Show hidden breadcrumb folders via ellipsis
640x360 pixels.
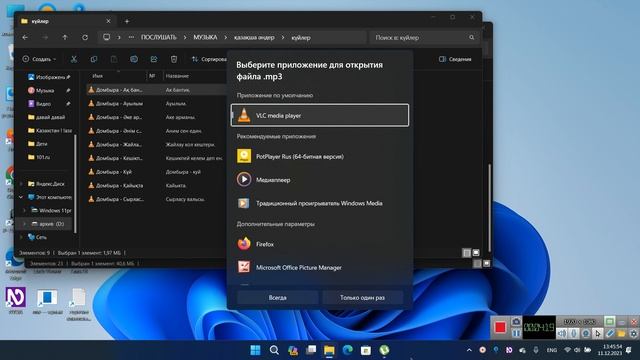click(x=131, y=38)
